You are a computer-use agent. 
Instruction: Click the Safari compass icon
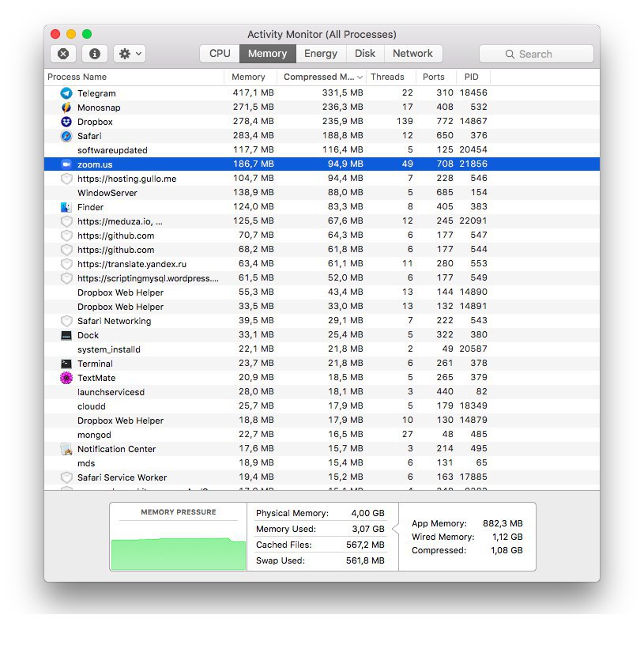66,136
